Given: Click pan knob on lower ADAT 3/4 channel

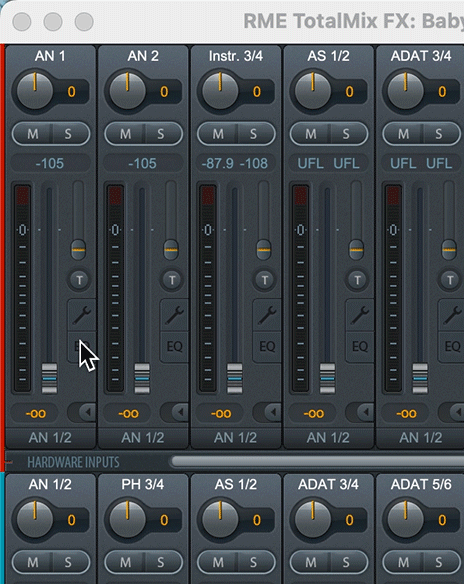Looking at the screenshot, I should coord(312,519).
